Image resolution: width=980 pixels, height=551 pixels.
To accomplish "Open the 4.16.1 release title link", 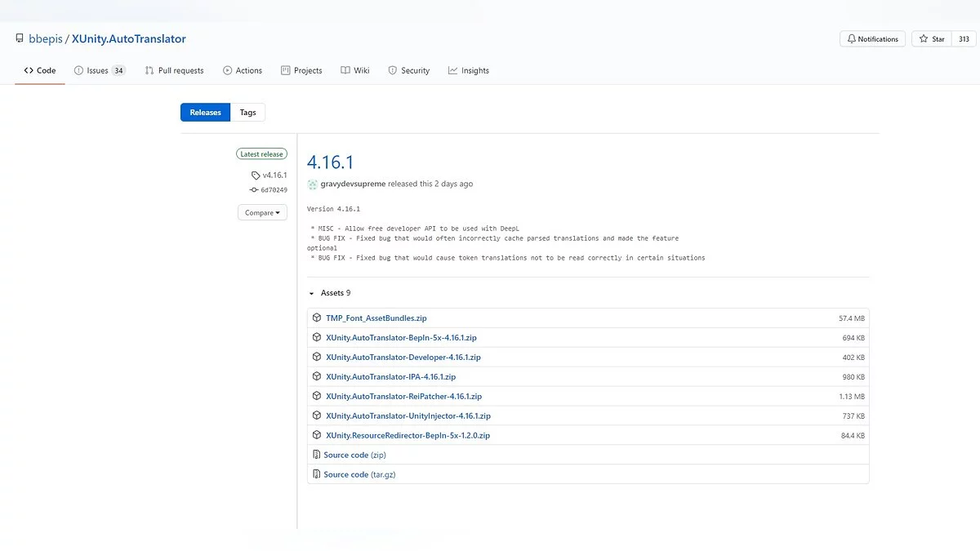I will tap(330, 162).
